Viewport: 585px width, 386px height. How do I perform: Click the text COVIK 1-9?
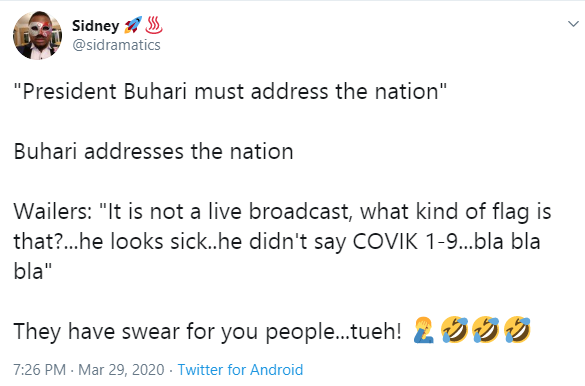tap(405, 242)
